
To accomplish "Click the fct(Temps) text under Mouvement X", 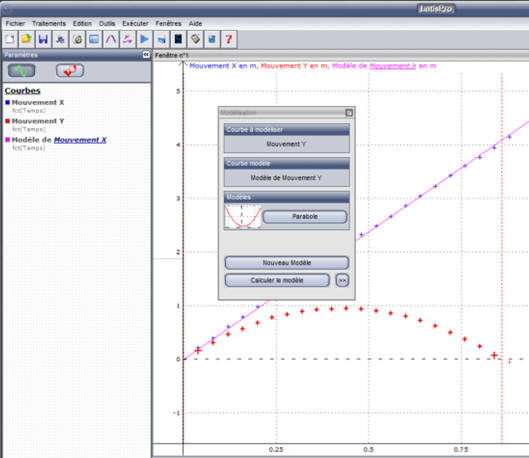I will click(29, 111).
